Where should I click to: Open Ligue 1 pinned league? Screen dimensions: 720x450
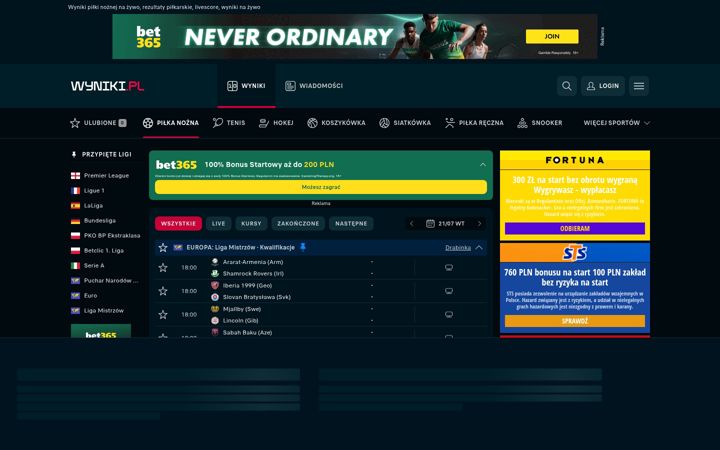coord(88,191)
